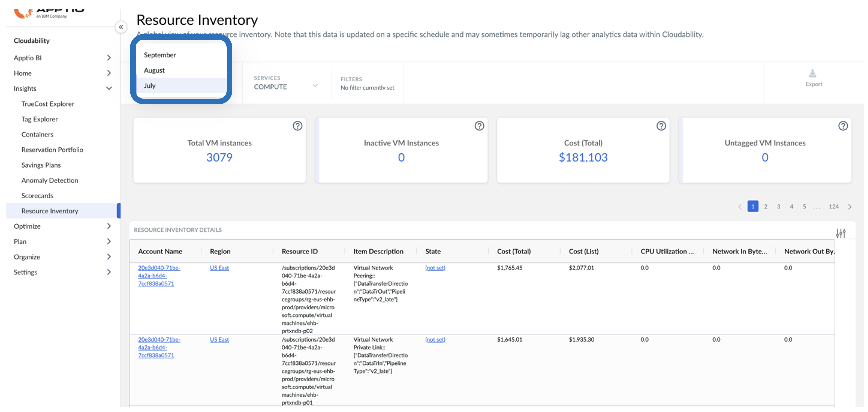Open Tag Explorer
The image size is (868, 412).
click(39, 119)
